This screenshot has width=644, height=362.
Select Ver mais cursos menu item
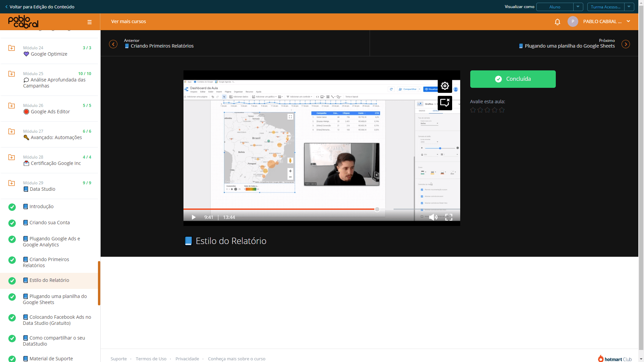128,21
